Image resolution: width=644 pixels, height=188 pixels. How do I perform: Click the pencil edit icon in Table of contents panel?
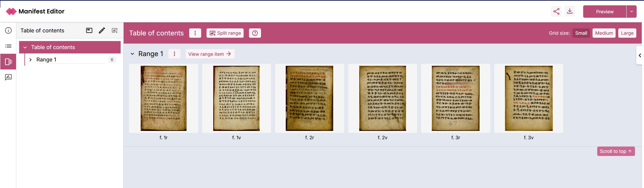click(x=102, y=30)
